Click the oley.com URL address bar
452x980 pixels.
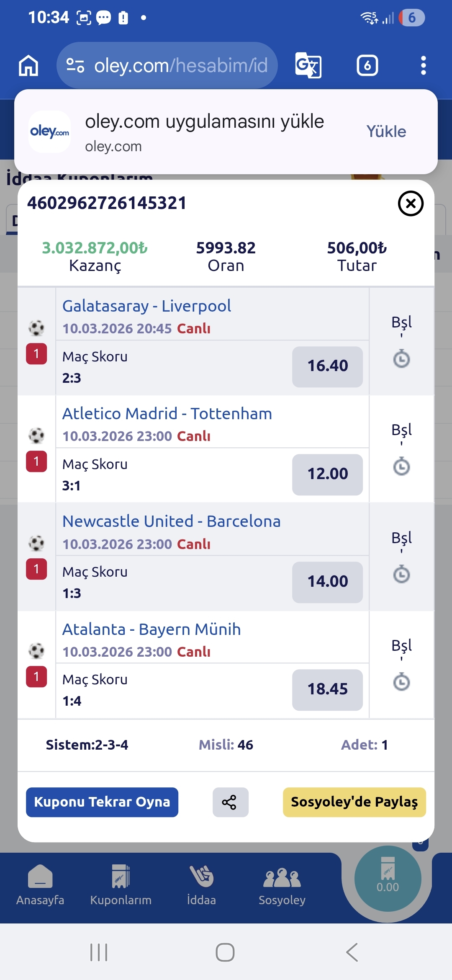pos(180,66)
